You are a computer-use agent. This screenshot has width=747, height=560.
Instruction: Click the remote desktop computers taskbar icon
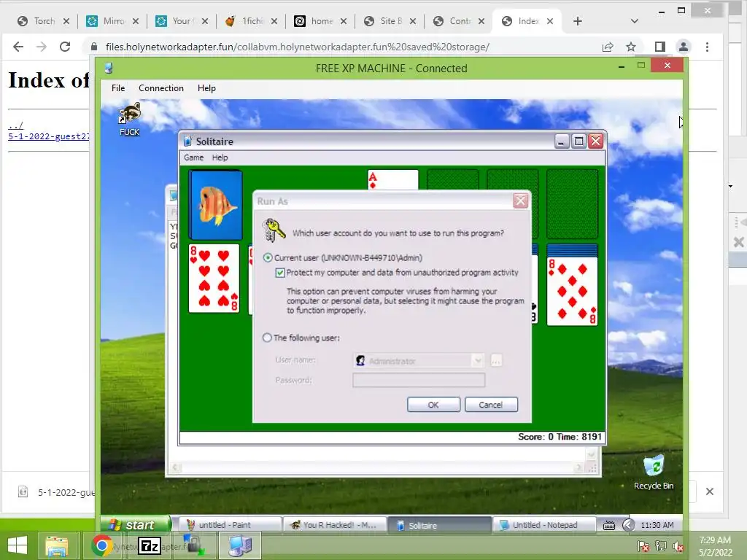(241, 545)
